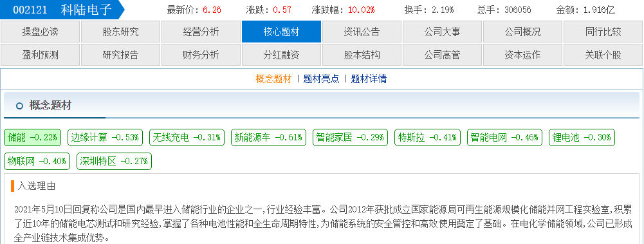Click the circle icon beside 概念题材 header
The image size is (644, 244).
coord(19,106)
